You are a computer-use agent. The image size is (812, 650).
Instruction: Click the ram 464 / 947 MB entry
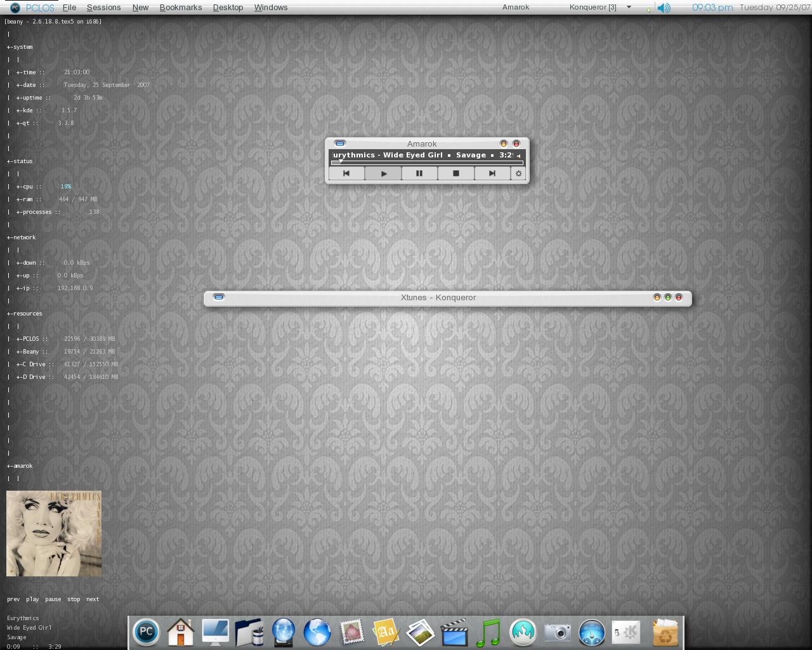pyautogui.click(x=57, y=199)
